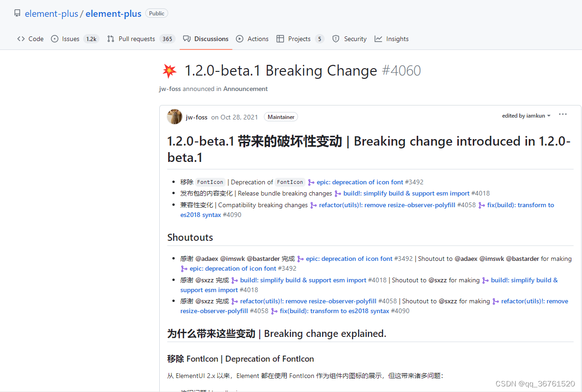Image resolution: width=582 pixels, height=392 pixels.
Task: Open 'build!: simplify build' link in Shoutouts after 完成
Action: coord(303,280)
